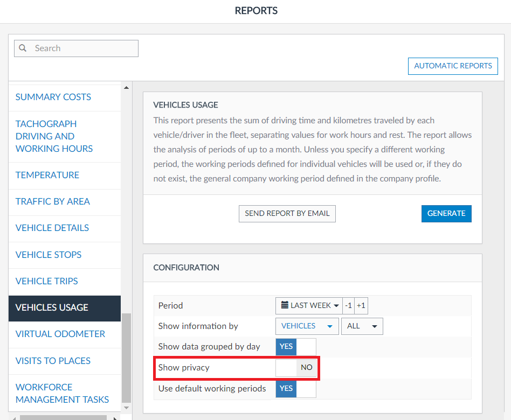
Task: Select VEHICLE TRIPS report
Action: tap(47, 281)
